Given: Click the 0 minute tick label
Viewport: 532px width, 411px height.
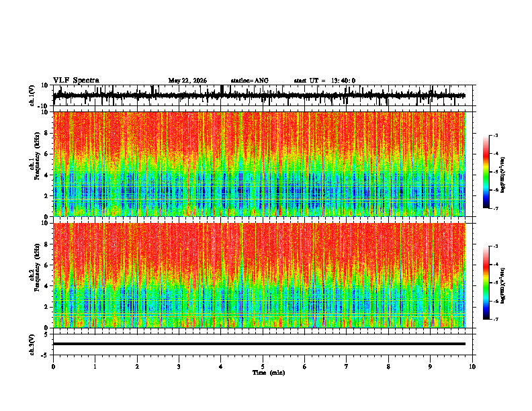Looking at the screenshot, I should click(x=53, y=367).
